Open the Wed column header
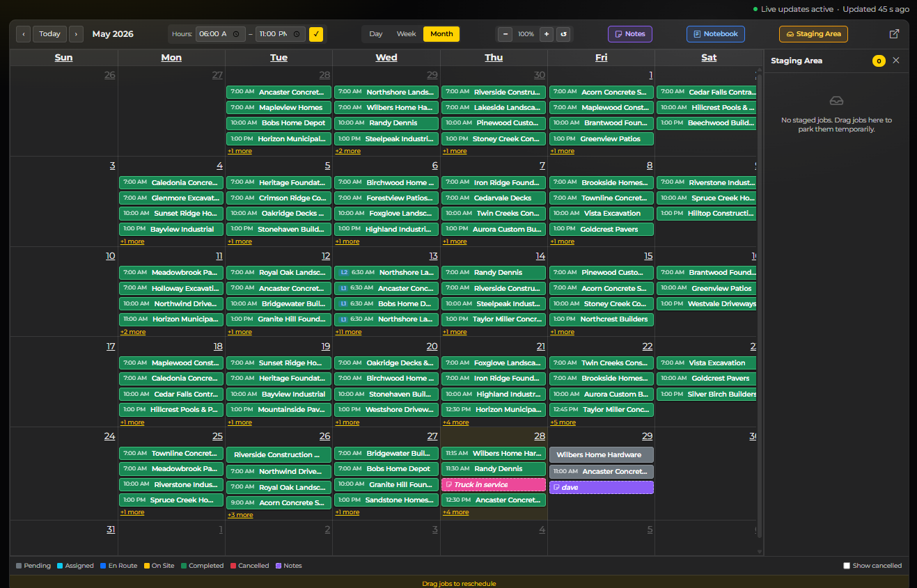The image size is (917, 588). [386, 58]
